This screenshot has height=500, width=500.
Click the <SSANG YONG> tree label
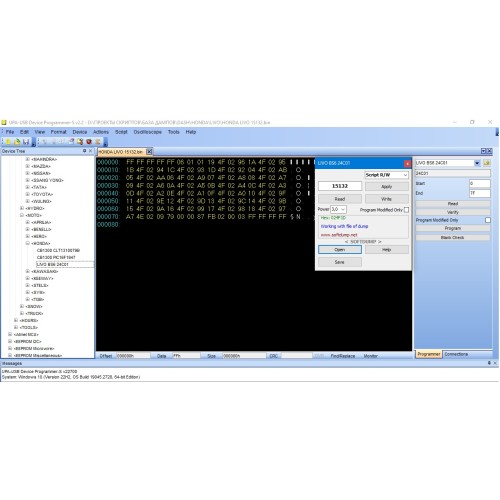(x=47, y=180)
